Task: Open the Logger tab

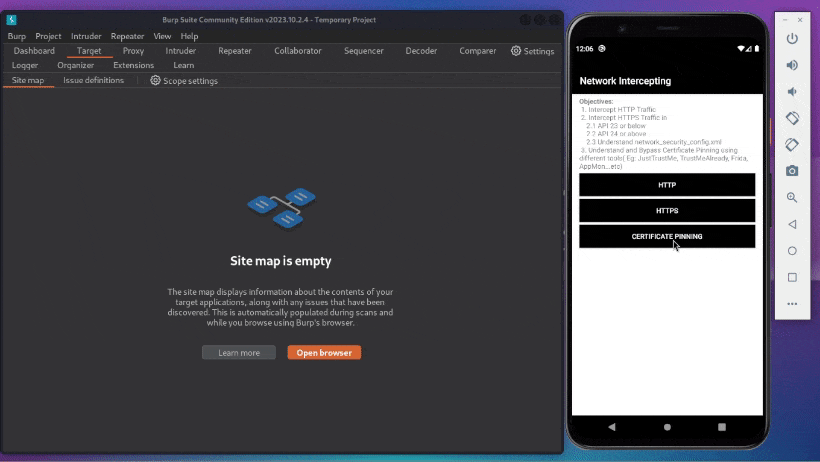Action: coord(25,65)
